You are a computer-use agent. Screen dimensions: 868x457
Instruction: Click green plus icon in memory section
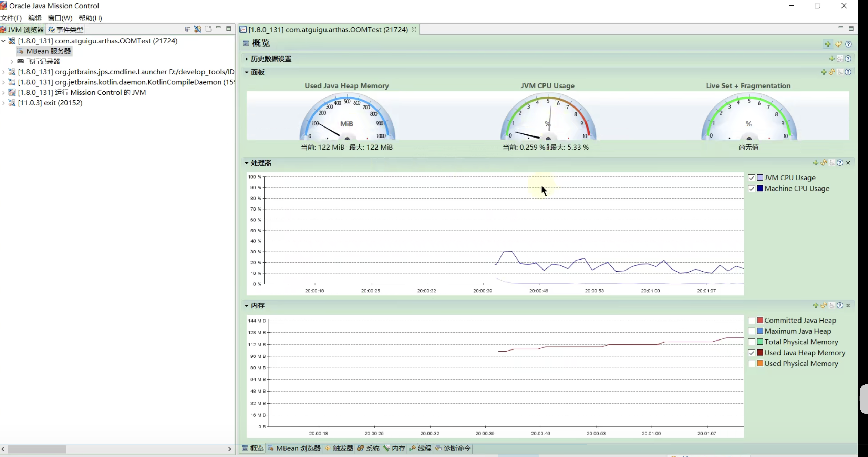(x=815, y=305)
